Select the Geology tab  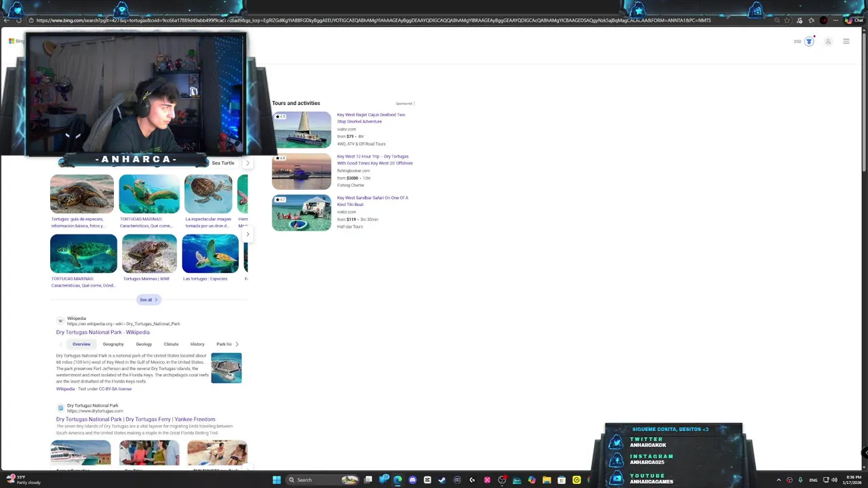click(x=144, y=344)
